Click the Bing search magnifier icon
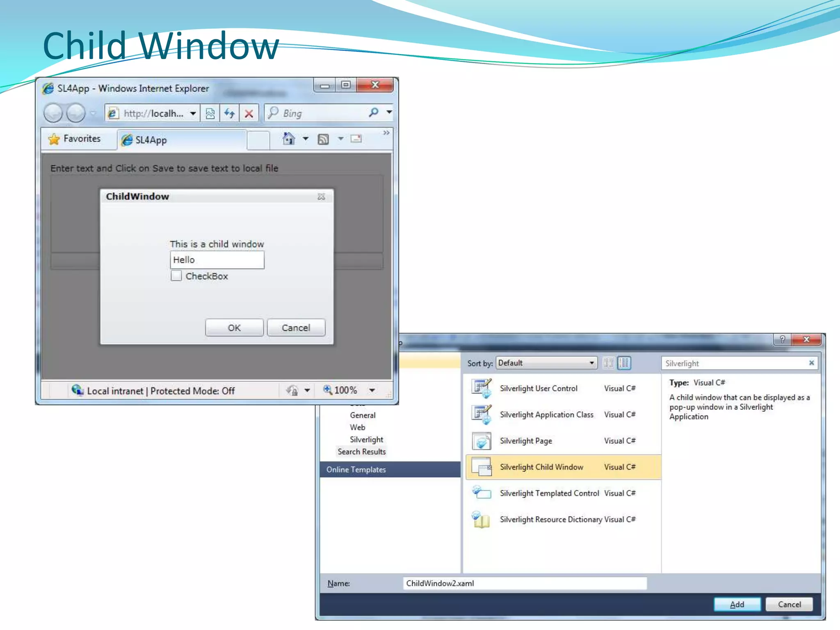Image resolution: width=840 pixels, height=630 pixels. (373, 112)
